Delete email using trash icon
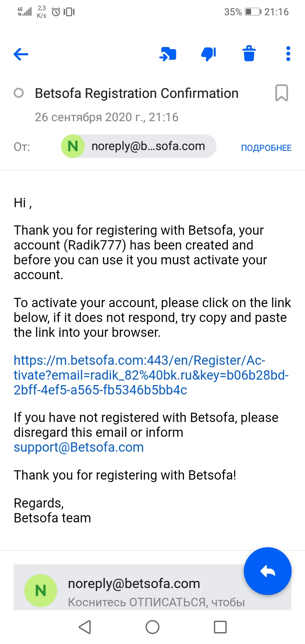The height and width of the screenshot is (644, 305). coord(249,54)
